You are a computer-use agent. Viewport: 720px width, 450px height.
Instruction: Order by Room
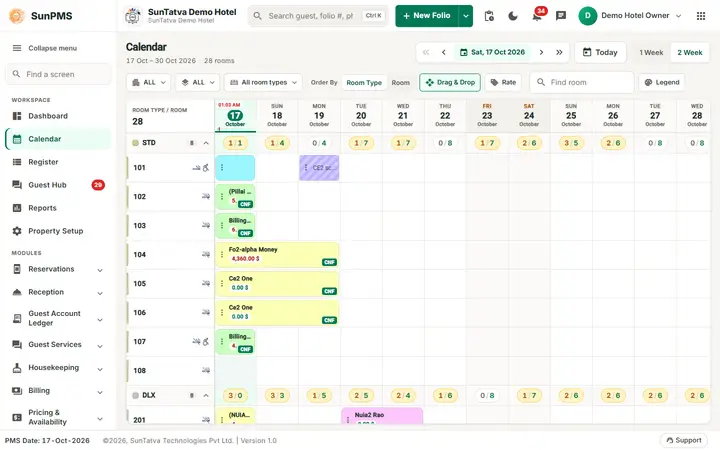[400, 83]
